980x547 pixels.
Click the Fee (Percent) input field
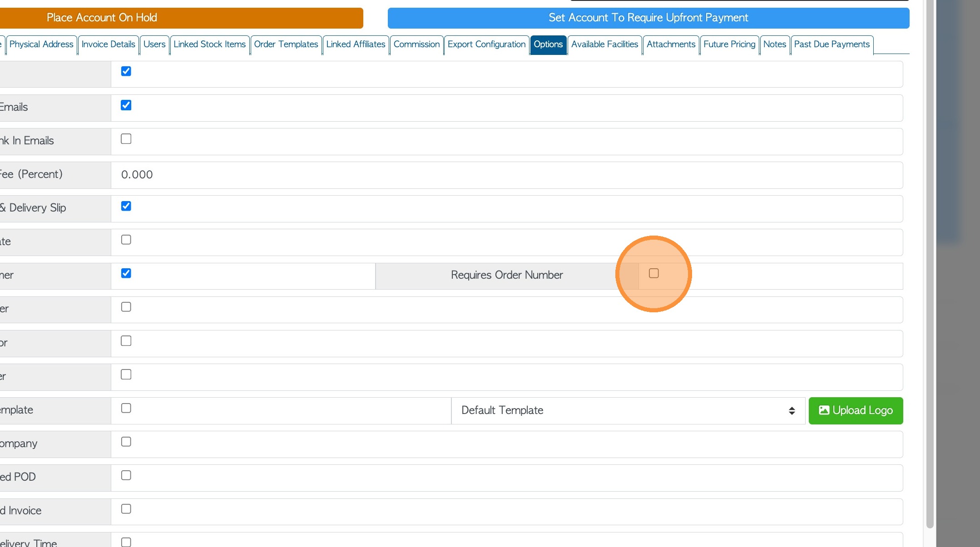[506, 175]
